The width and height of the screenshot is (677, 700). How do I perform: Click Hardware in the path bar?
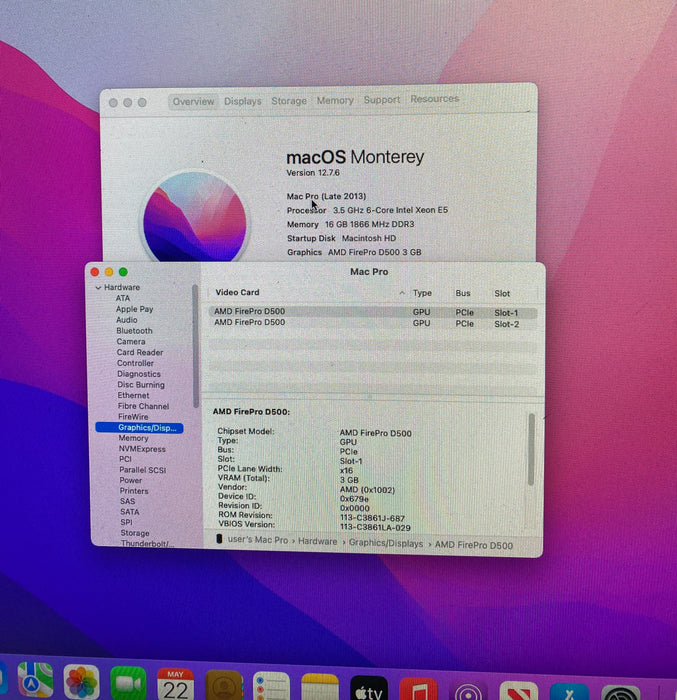pyautogui.click(x=318, y=541)
